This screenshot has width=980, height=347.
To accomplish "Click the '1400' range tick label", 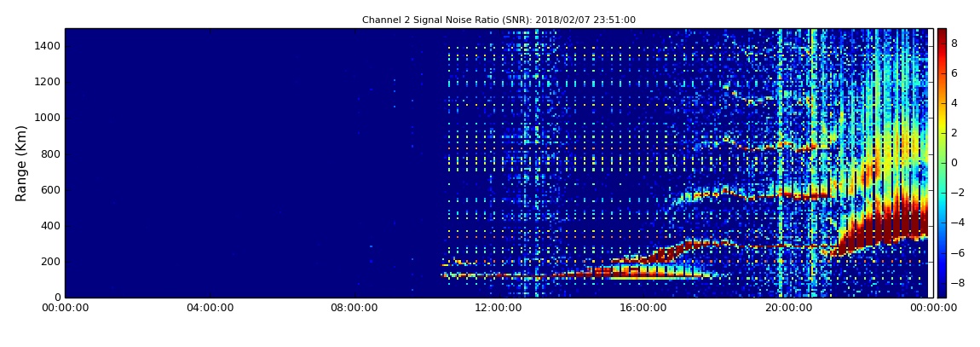I will pos(48,46).
